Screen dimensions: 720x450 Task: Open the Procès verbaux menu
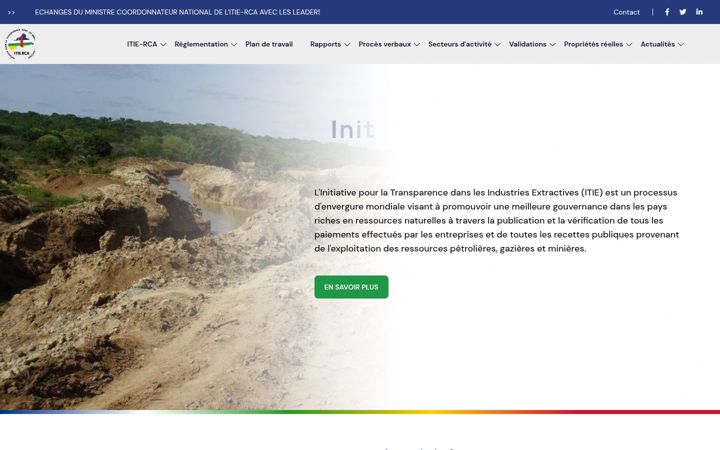pyautogui.click(x=385, y=44)
